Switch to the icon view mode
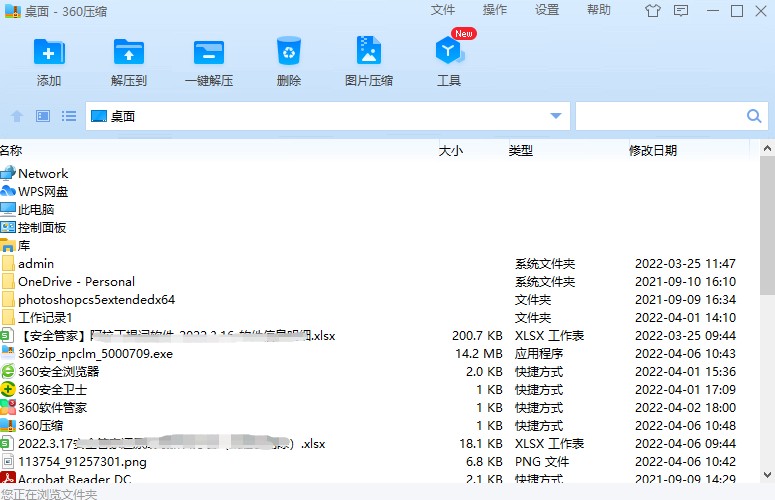 [x=43, y=116]
